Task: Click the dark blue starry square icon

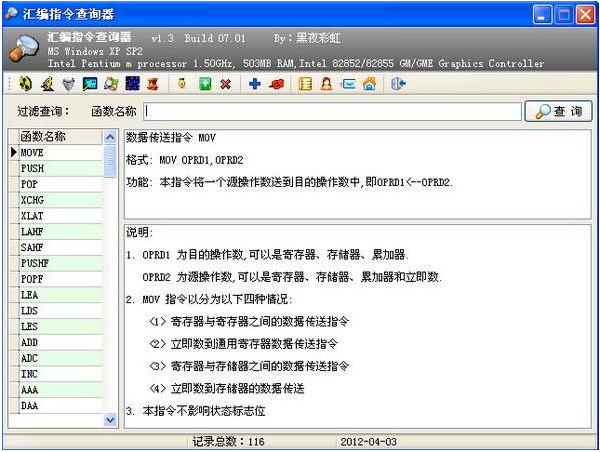Action: tap(132, 83)
